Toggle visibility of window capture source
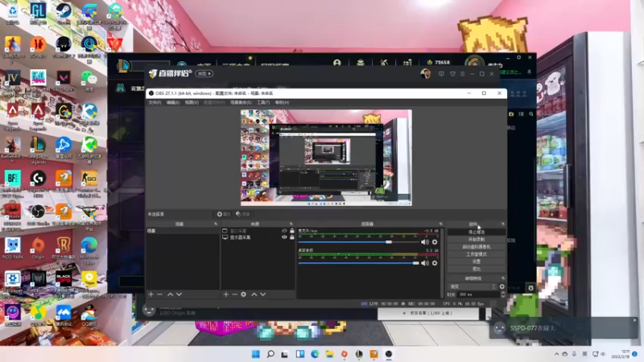The width and height of the screenshot is (644, 362). pos(284,231)
